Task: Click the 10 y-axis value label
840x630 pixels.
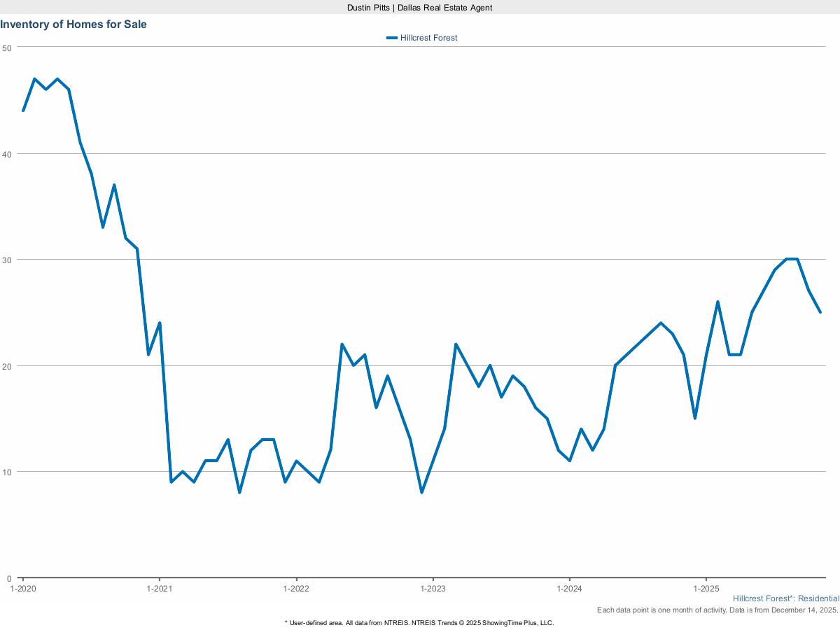Action: click(7, 472)
